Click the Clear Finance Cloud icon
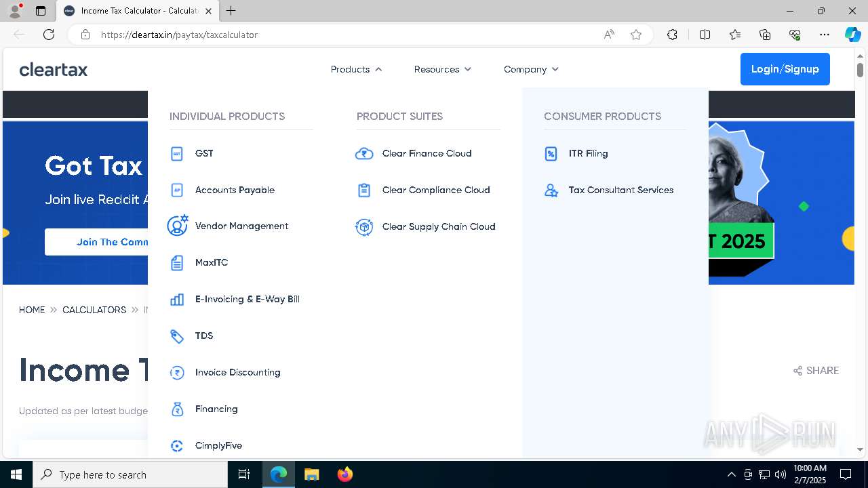The image size is (868, 488). point(364,154)
